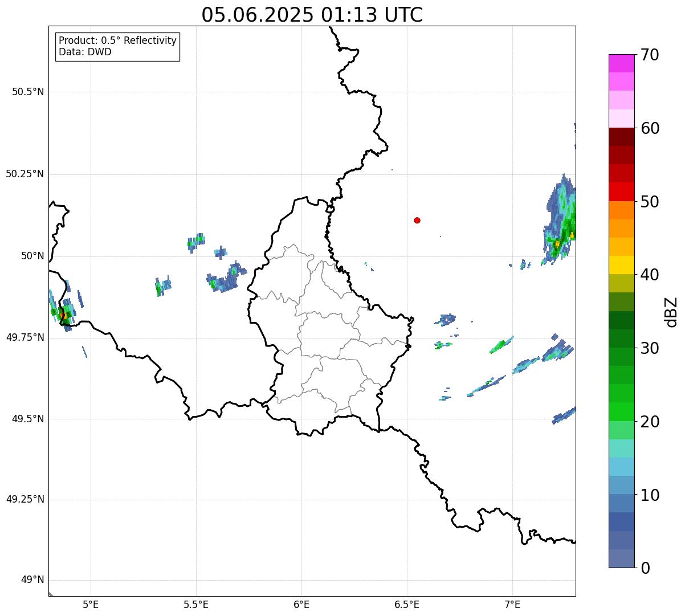Click the longitude label 5°E

(x=91, y=604)
